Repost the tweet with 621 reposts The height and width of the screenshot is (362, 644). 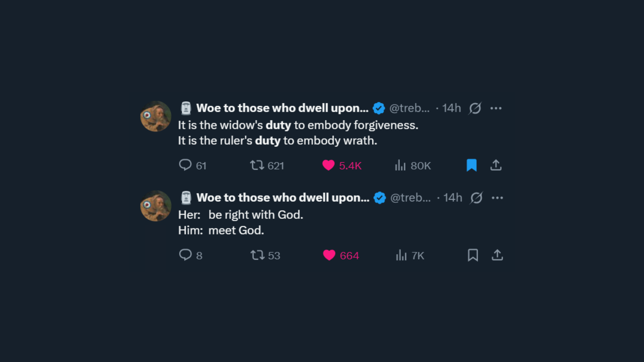pyautogui.click(x=267, y=165)
